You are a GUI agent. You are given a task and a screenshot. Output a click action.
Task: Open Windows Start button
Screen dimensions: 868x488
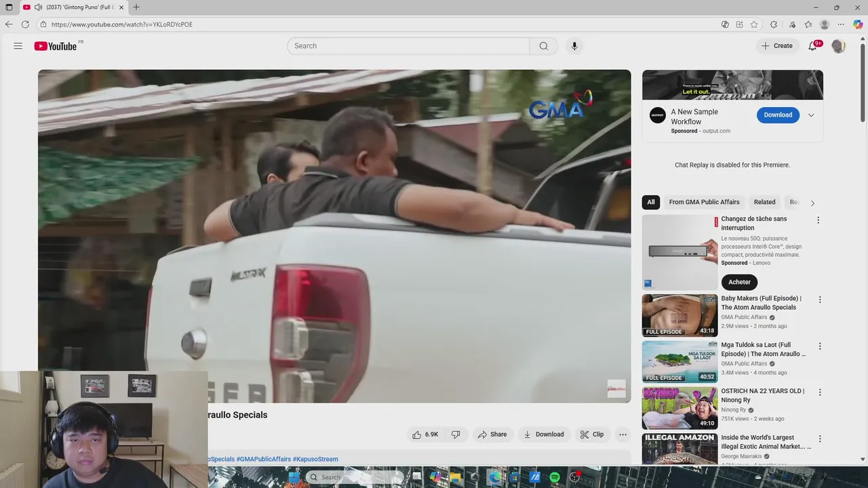(294, 477)
